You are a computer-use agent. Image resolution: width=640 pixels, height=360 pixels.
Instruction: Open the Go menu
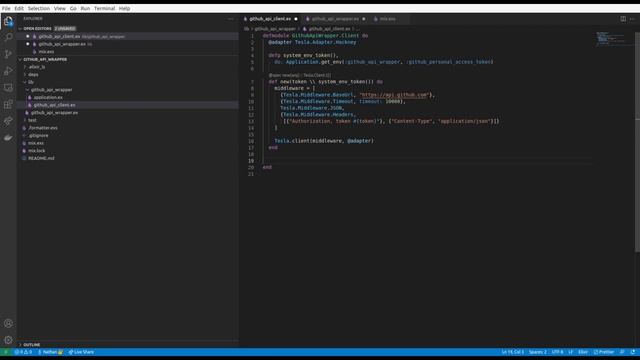coord(73,8)
